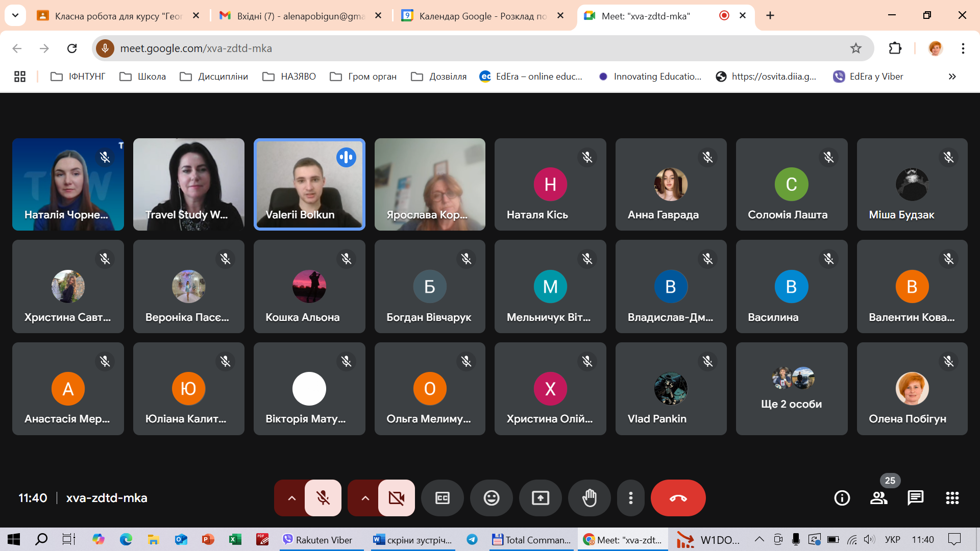Open the in-call chat panel
Viewport: 980px width, 551px height.
click(x=915, y=498)
